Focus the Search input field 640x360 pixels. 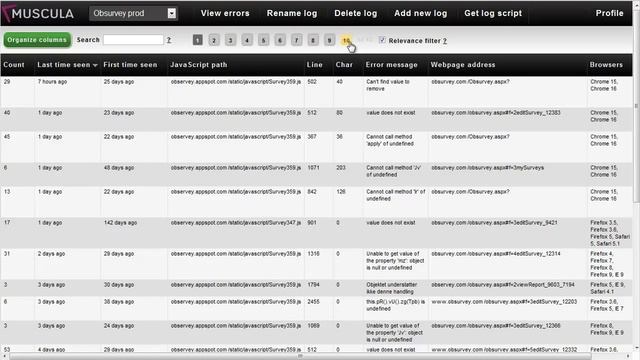[133, 40]
